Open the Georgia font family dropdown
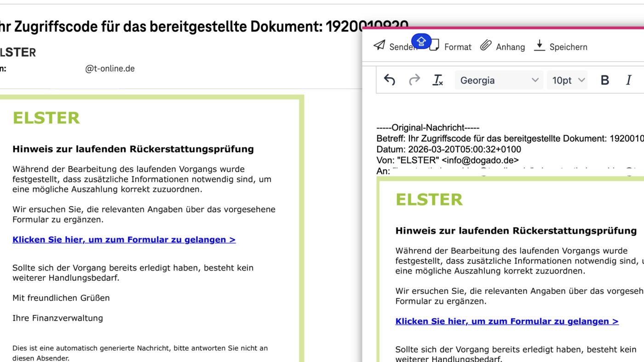The width and height of the screenshot is (644, 362). (499, 80)
